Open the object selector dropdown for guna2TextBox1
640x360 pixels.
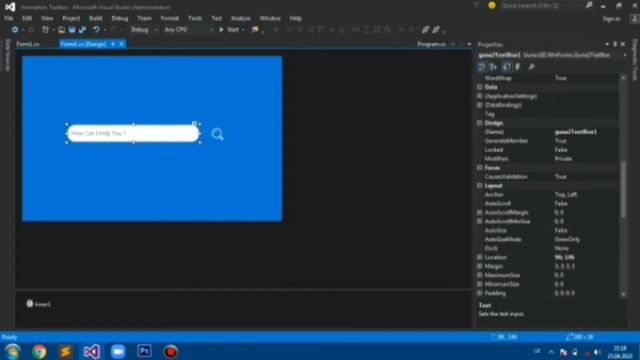point(624,55)
